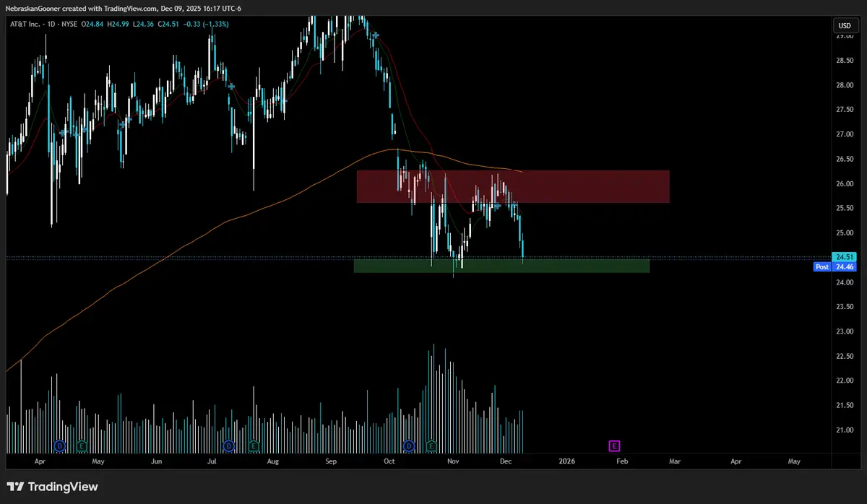This screenshot has height=504, width=867.
Task: Click the 26.00 price scale label
Action: tap(844, 183)
